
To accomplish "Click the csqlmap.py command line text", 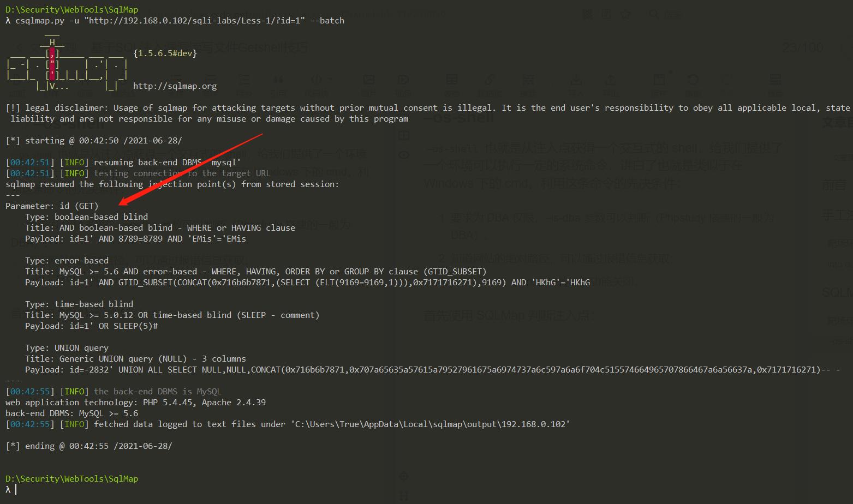I will pos(180,21).
